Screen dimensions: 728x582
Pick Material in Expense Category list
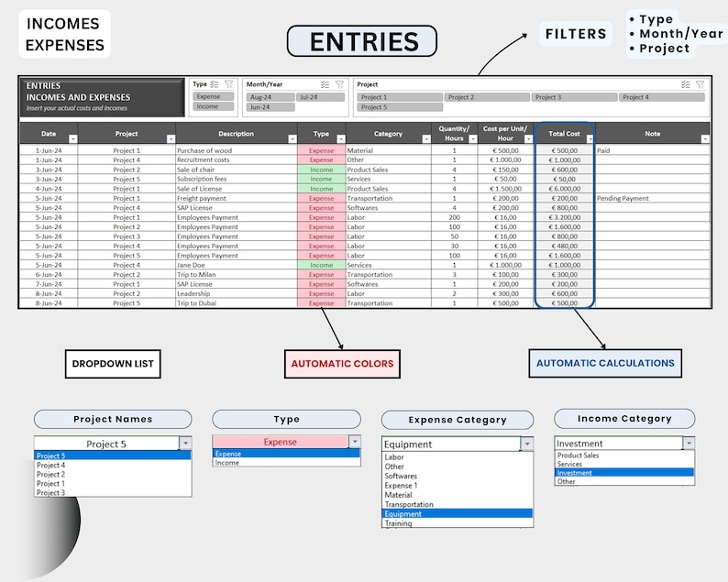pyautogui.click(x=458, y=495)
